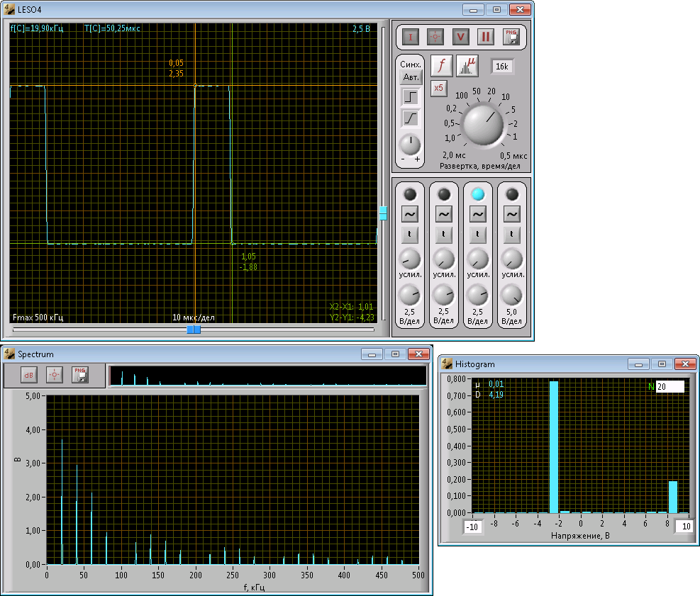The image size is (700, 596).
Task: Toggle AC coupling '~' on fourth channel
Action: 511,214
